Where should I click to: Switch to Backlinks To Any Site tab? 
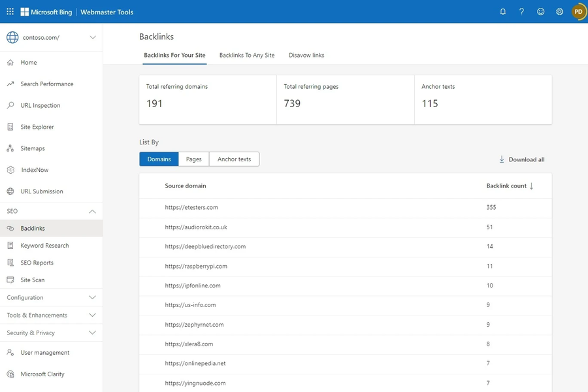click(x=247, y=56)
